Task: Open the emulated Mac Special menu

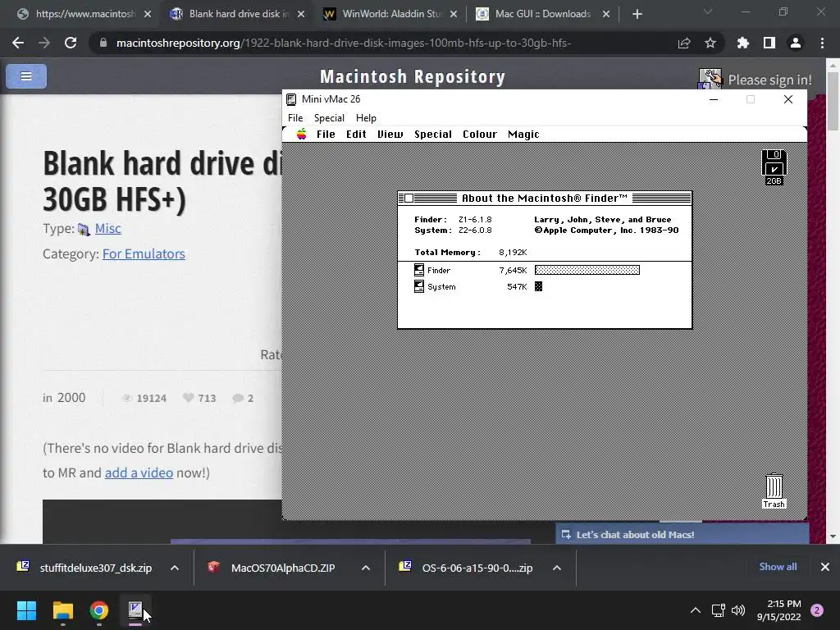Action: coord(433,135)
